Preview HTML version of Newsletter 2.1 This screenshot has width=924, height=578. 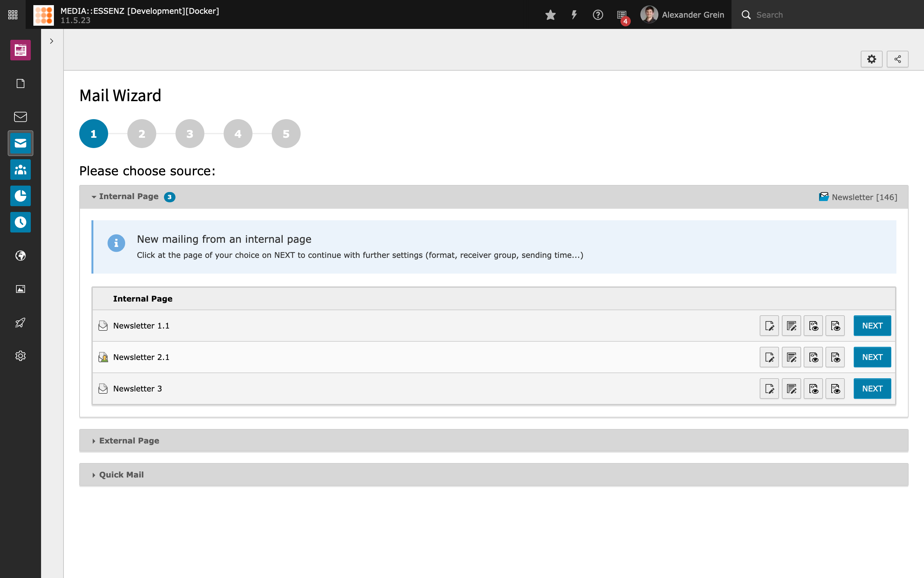(813, 357)
